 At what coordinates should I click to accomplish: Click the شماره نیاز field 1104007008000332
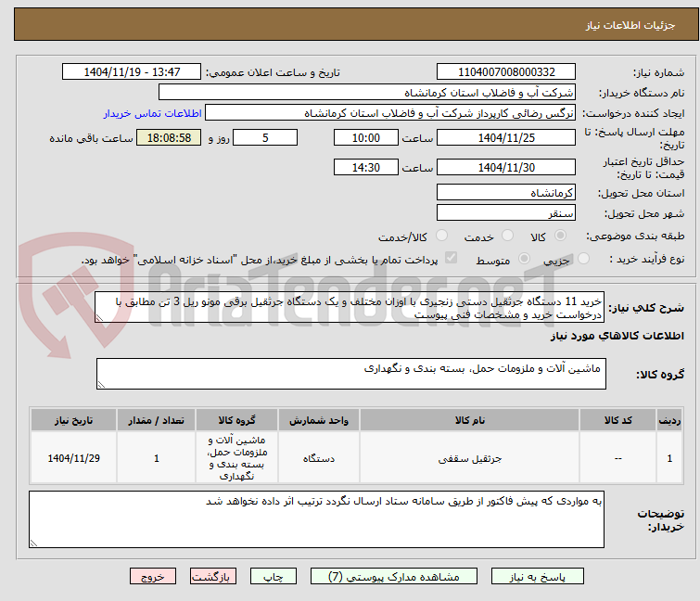tap(506, 72)
